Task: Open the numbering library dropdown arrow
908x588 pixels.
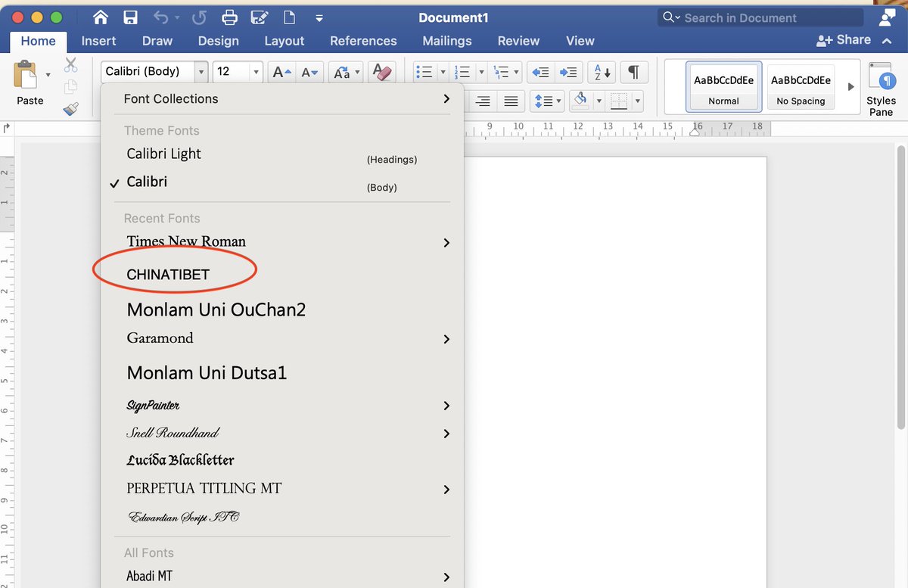Action: click(x=480, y=73)
